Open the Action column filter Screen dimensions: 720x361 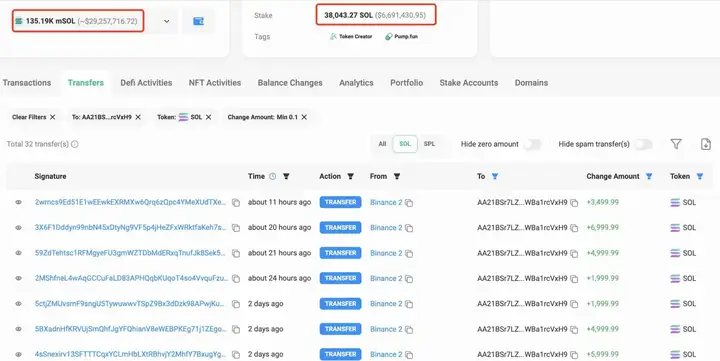(350, 176)
